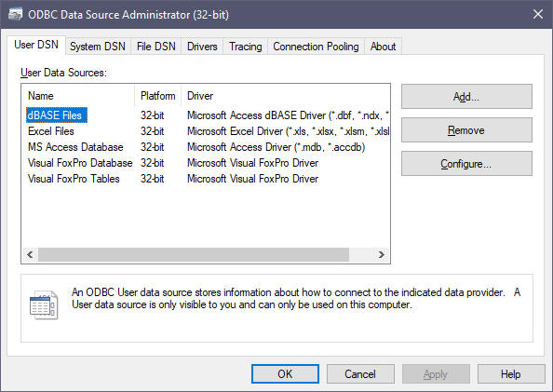553x392 pixels.
Task: Click right arrow of horizontal scrollbar
Action: [x=382, y=254]
